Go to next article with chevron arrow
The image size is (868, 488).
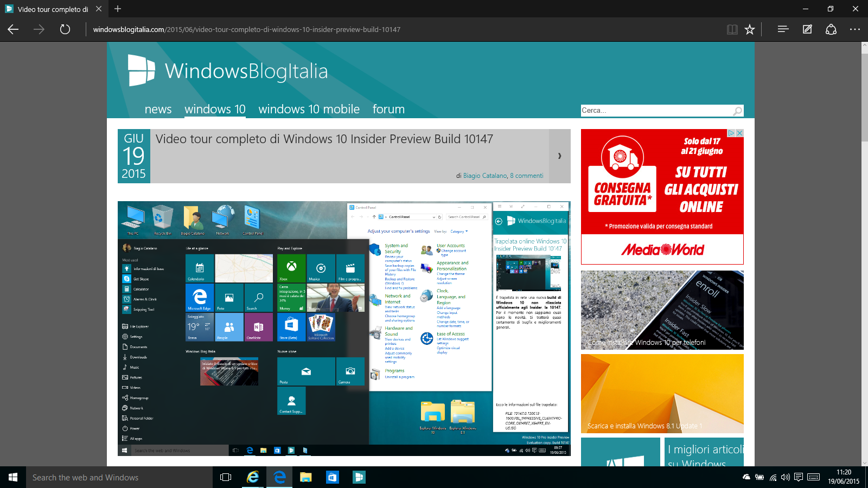pos(559,156)
